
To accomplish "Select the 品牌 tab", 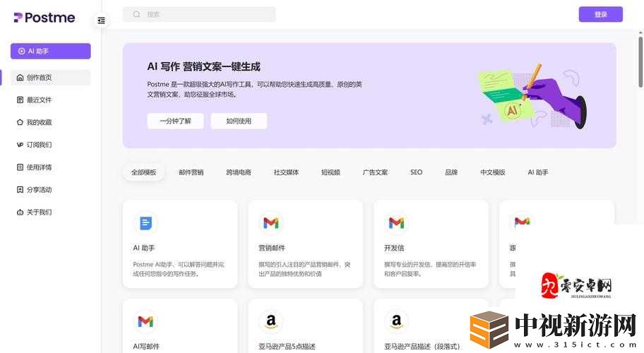I will click(x=451, y=172).
